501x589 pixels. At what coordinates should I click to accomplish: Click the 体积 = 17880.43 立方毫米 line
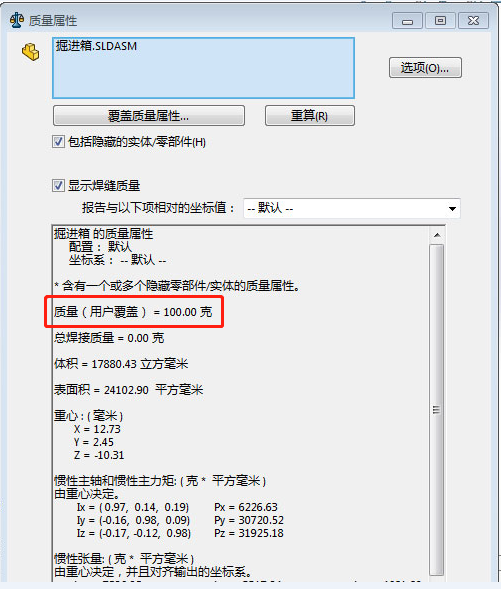pos(121,364)
